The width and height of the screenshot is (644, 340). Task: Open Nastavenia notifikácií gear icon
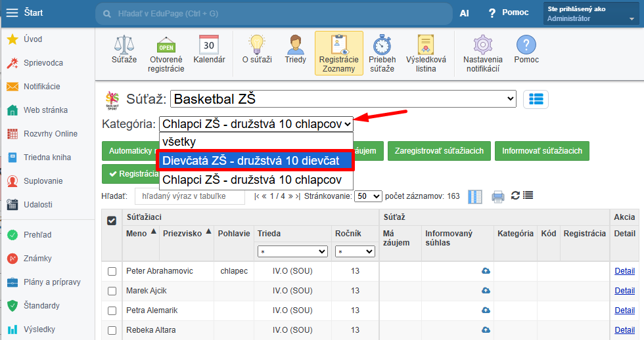482,45
